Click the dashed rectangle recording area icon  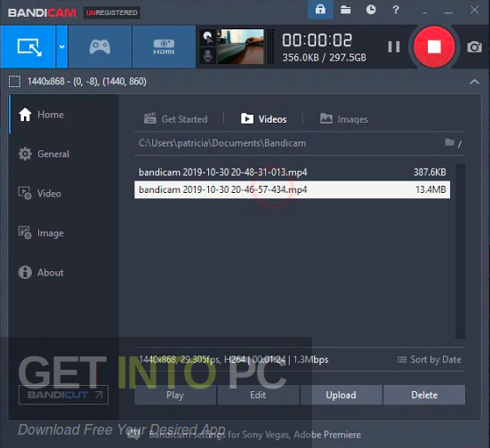tap(14, 82)
